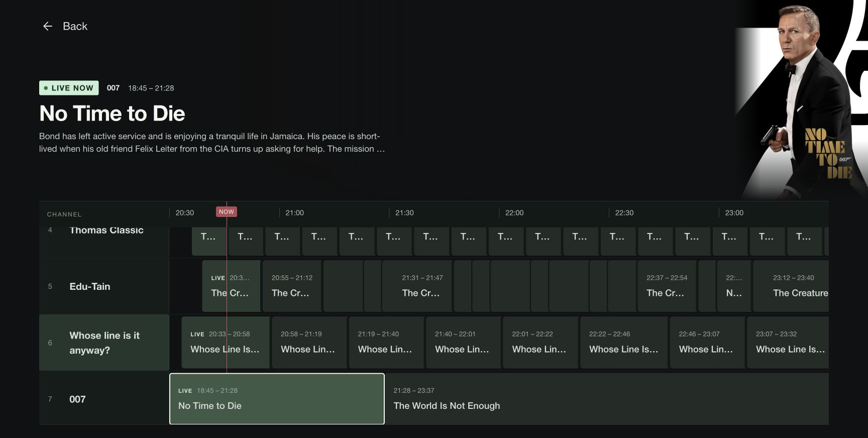Select the Edu-Tain channel
This screenshot has width=868, height=438.
104,286
